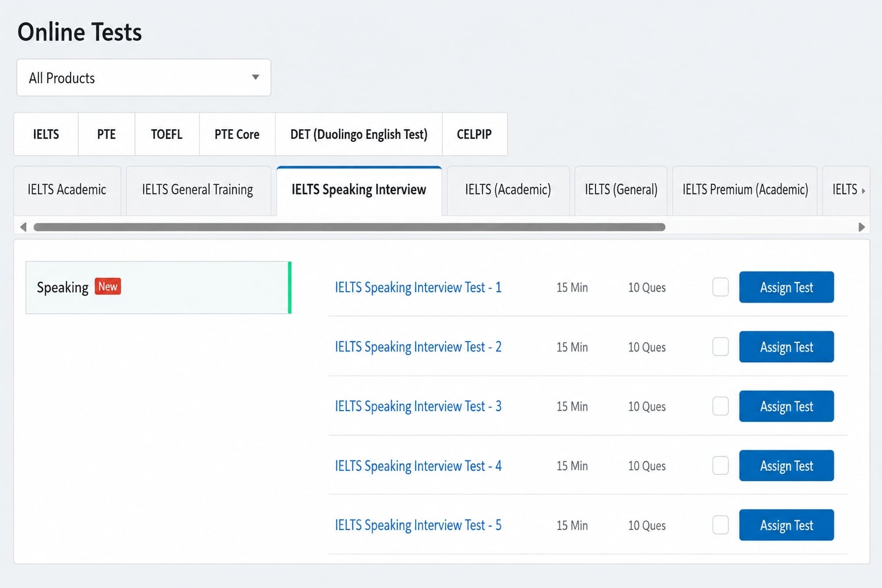The height and width of the screenshot is (588, 882).
Task: Tick the checkbox for Interview Test - 1
Action: pos(721,287)
